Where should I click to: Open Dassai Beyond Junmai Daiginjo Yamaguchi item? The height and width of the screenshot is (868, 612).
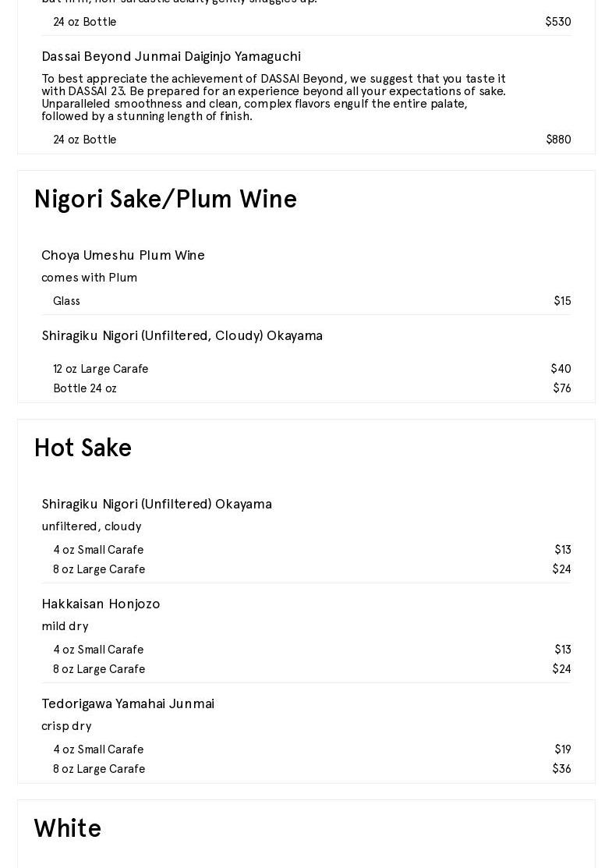[171, 56]
